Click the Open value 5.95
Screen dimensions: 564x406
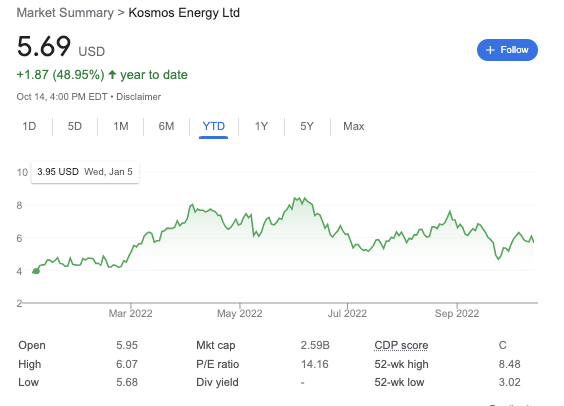pos(127,345)
